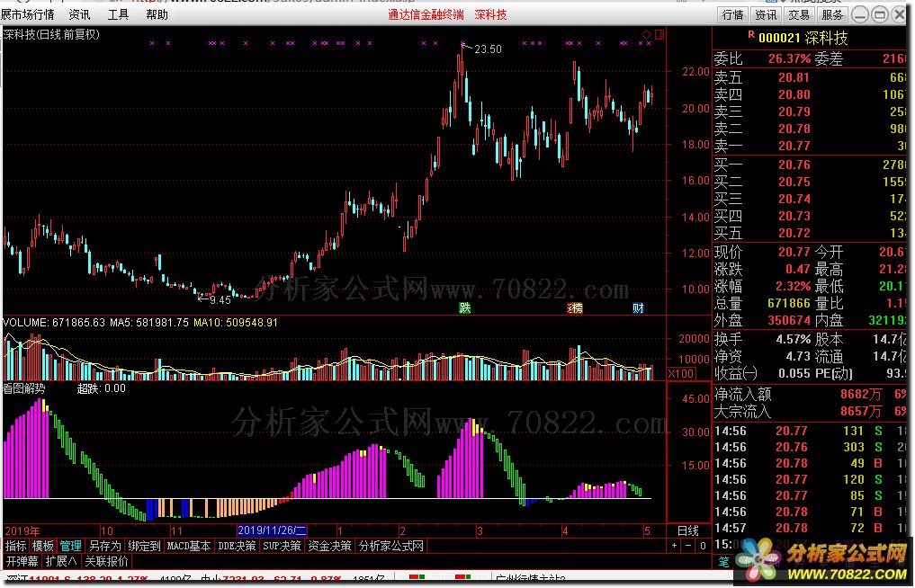Select the 指标 tab
Viewport: 915px width, 588px height.
[x=16, y=546]
